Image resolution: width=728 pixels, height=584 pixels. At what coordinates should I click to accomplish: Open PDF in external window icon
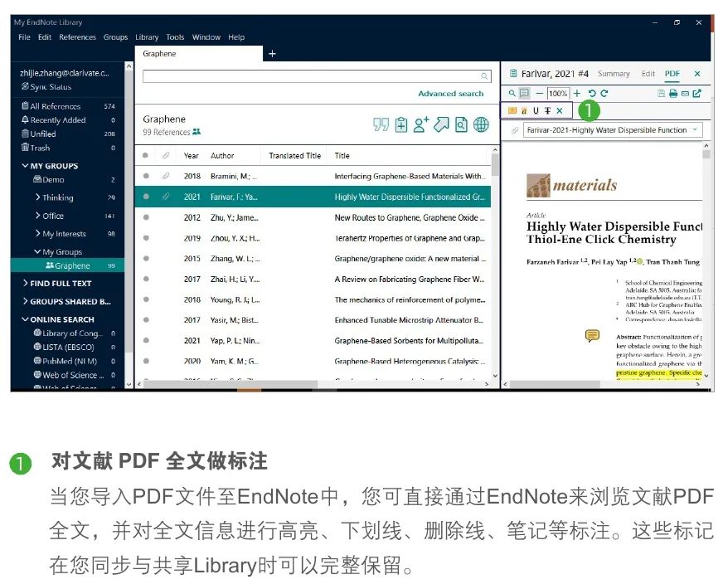click(696, 94)
